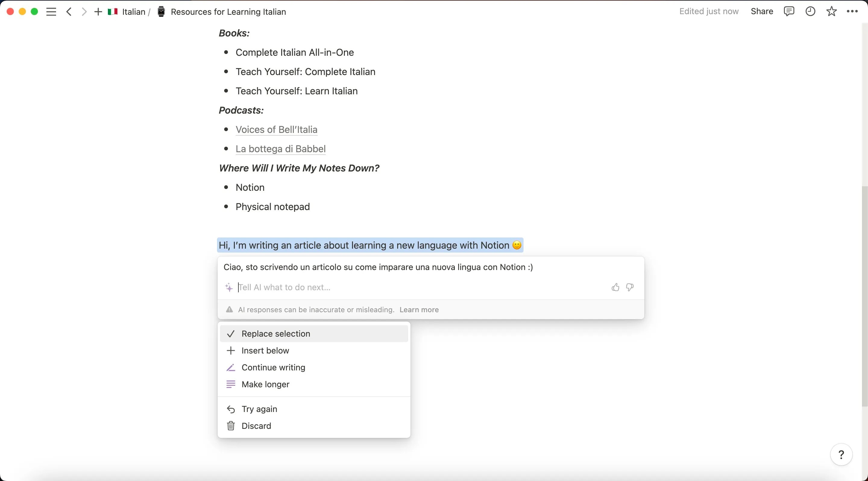Open comments via the comment bubble icon

click(x=789, y=11)
